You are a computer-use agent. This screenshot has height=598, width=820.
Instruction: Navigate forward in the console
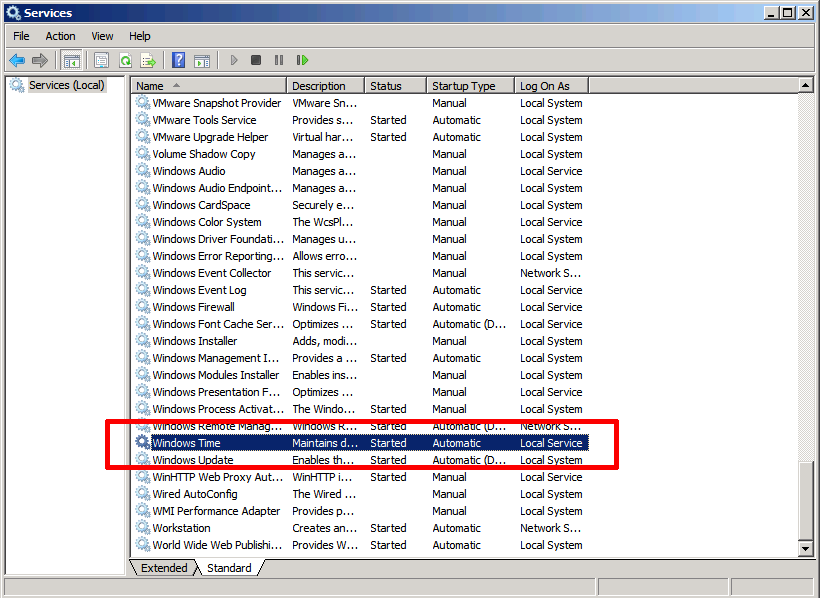[40, 60]
